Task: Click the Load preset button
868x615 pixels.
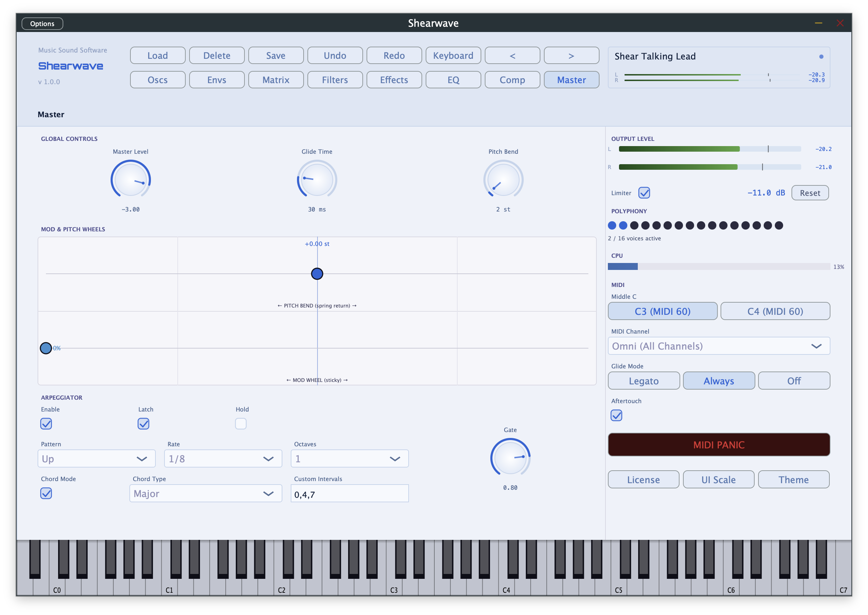Action: pos(158,56)
